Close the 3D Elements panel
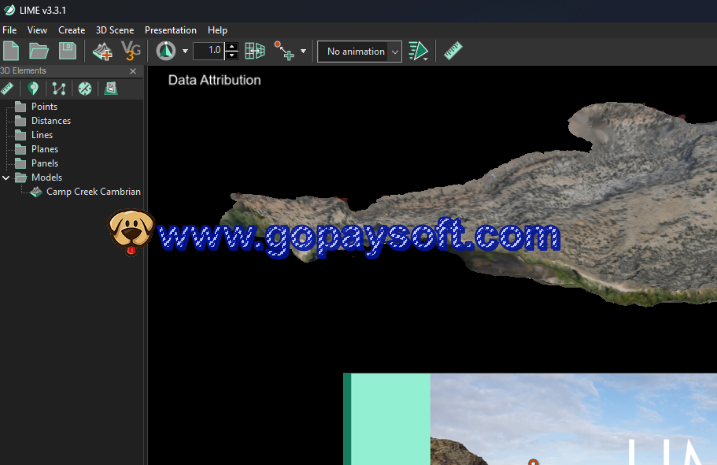717x465 pixels. 133,71
